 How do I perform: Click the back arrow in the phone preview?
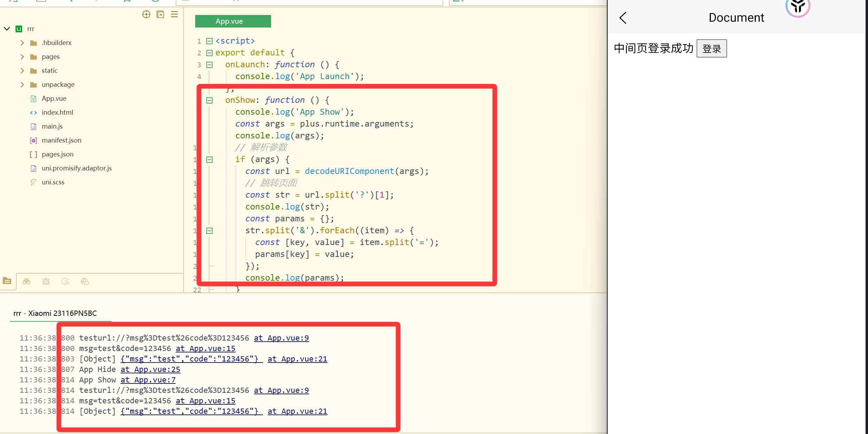623,18
